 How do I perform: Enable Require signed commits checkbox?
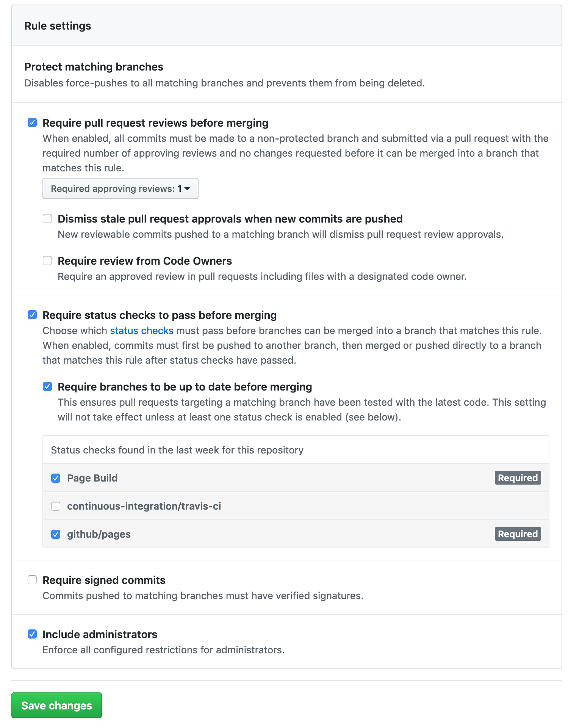(x=32, y=580)
